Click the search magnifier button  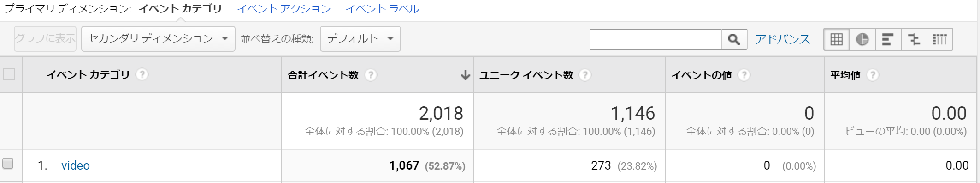(734, 39)
